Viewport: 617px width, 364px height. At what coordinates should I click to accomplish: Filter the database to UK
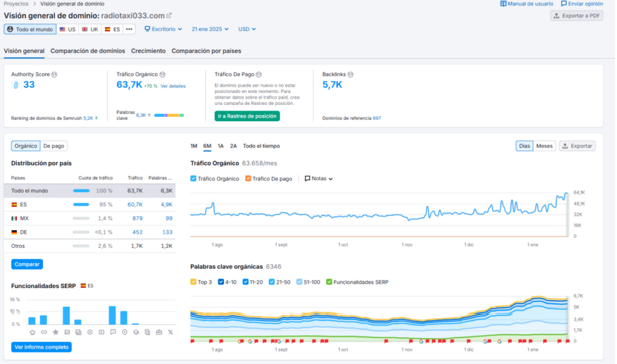coord(90,29)
